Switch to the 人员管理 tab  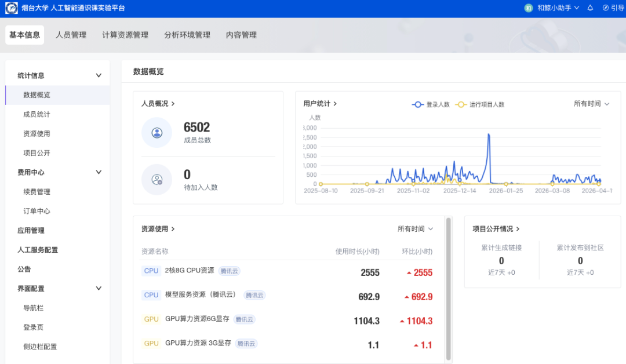coord(71,35)
